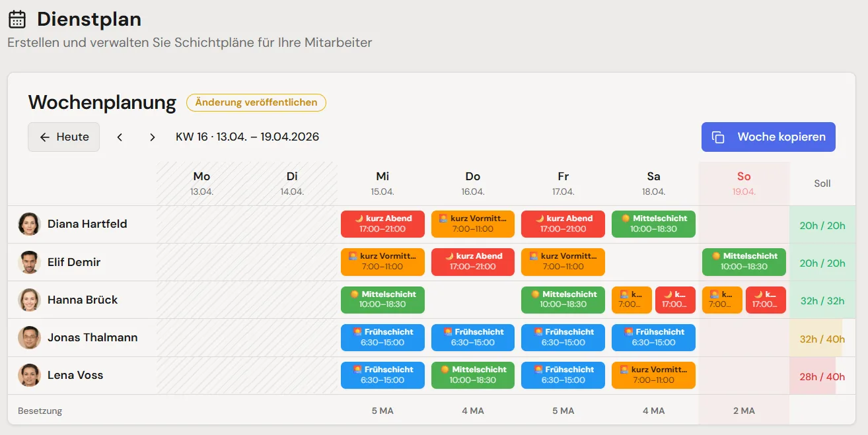Screen dimensions: 868x435
Task: Go to the previous week chevron
Action: (120, 137)
